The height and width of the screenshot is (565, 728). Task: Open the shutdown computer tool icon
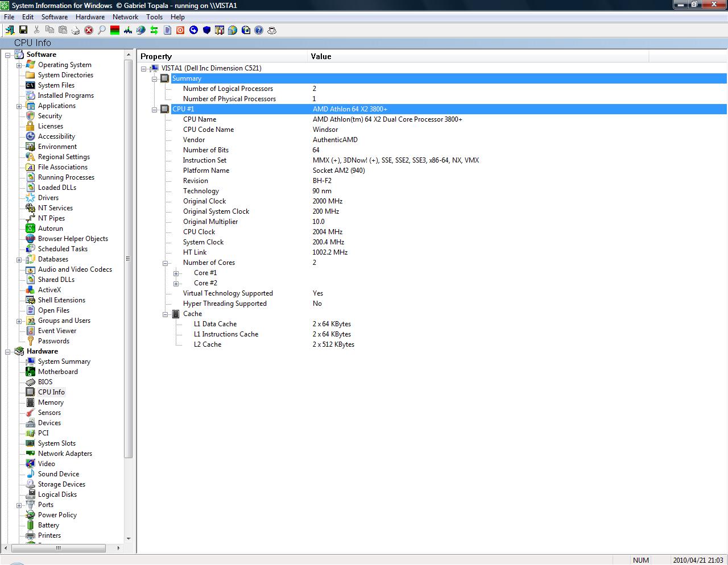180,30
